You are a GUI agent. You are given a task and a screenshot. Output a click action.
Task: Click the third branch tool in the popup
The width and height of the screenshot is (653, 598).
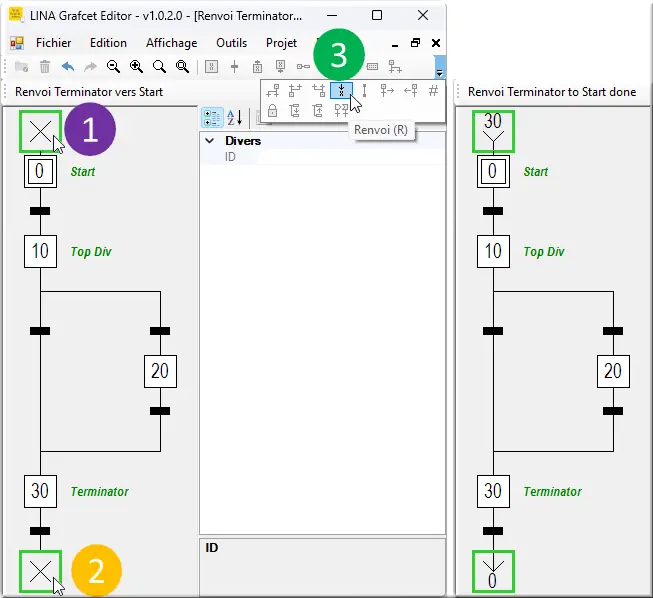[x=319, y=90]
